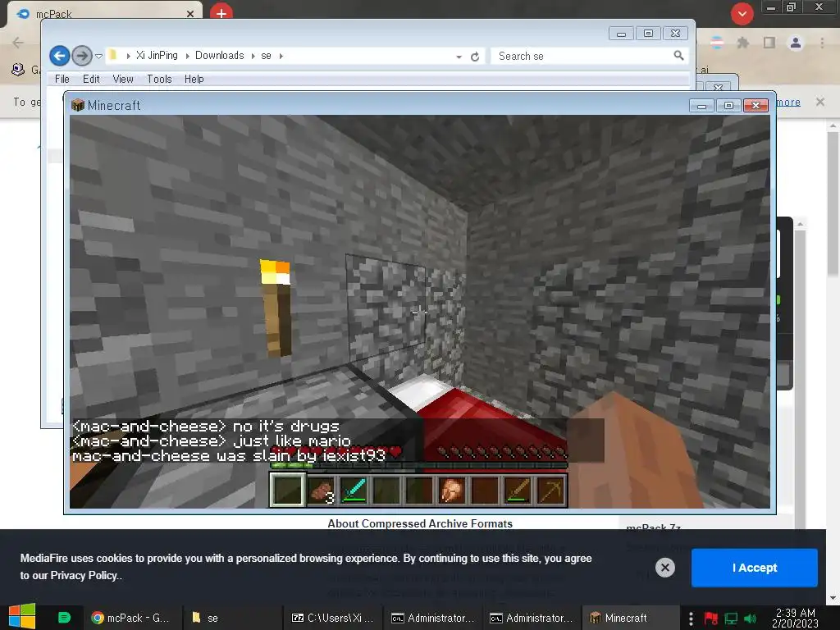Image resolution: width=840 pixels, height=630 pixels.
Task: Click the browser back arrow
Action: click(18, 43)
